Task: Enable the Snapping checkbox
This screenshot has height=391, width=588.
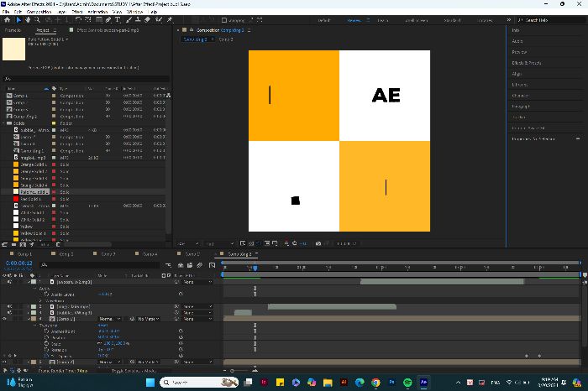Action: pyautogui.click(x=224, y=20)
